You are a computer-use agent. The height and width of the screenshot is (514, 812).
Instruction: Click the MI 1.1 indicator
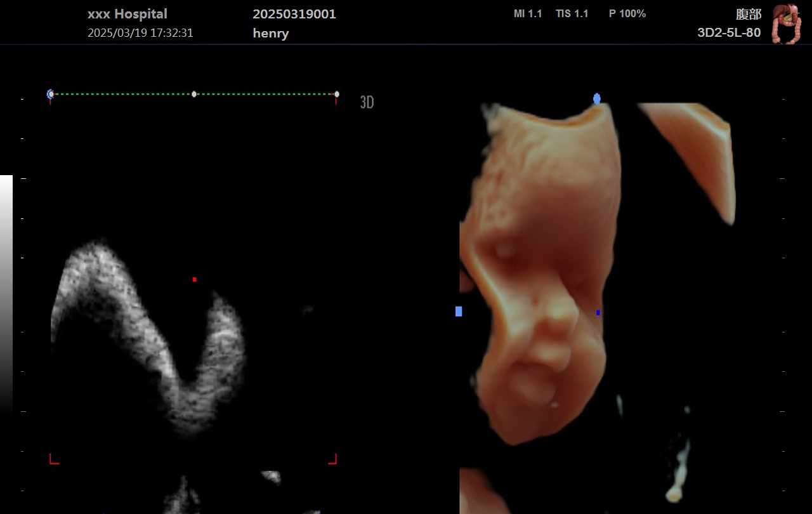[x=528, y=13]
